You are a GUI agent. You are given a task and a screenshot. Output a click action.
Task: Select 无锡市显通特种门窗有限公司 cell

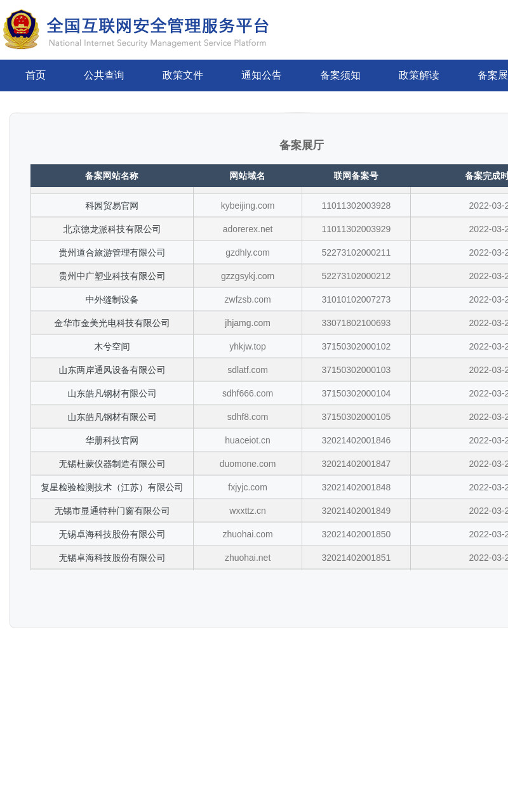click(112, 511)
